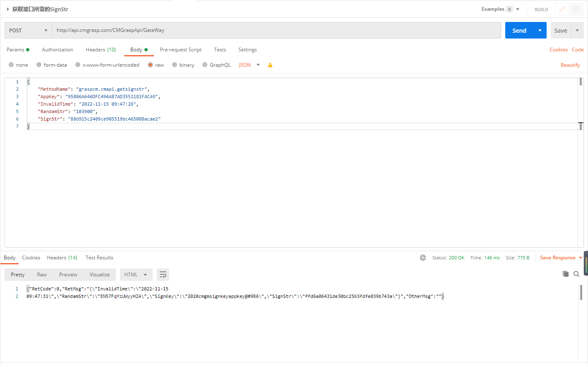Click the network globe icon

[423, 258]
